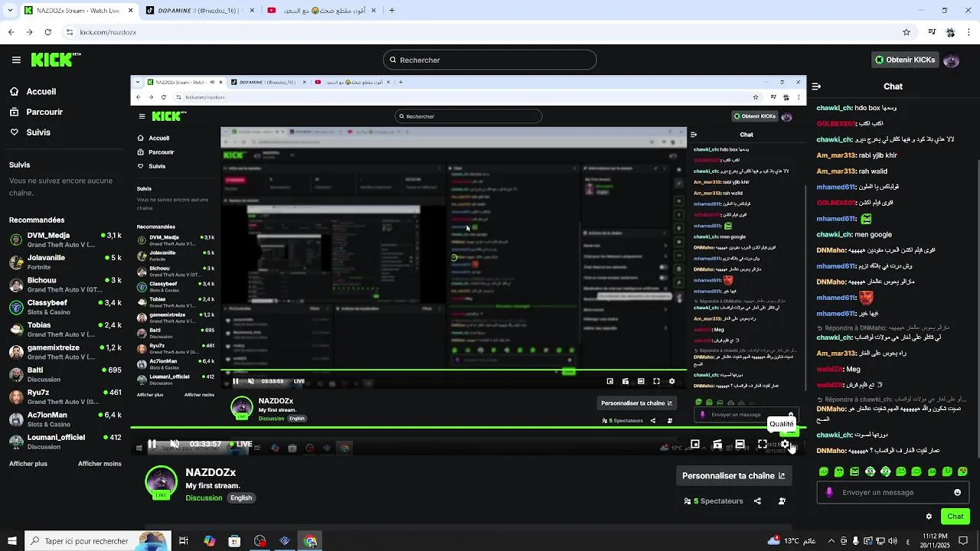Click the English language tag

tap(241, 498)
